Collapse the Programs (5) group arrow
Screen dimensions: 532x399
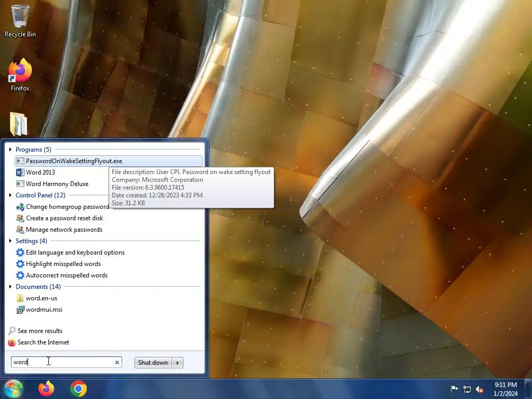coord(10,149)
